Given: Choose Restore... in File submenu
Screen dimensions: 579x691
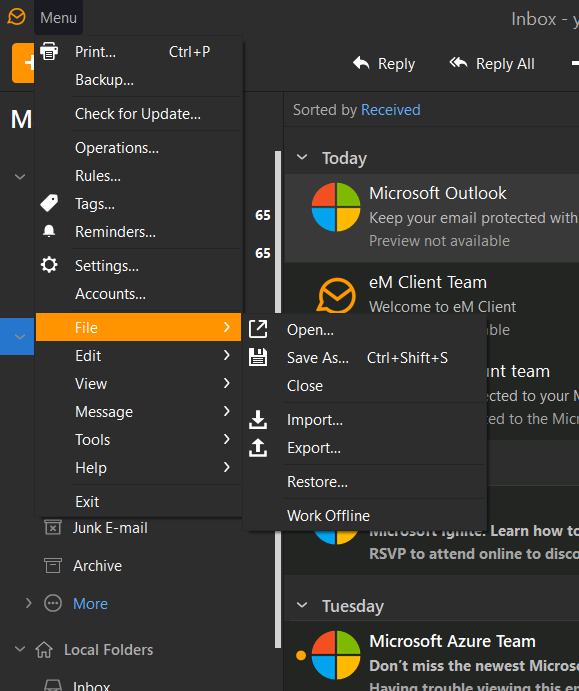Looking at the screenshot, I should coord(365,482).
